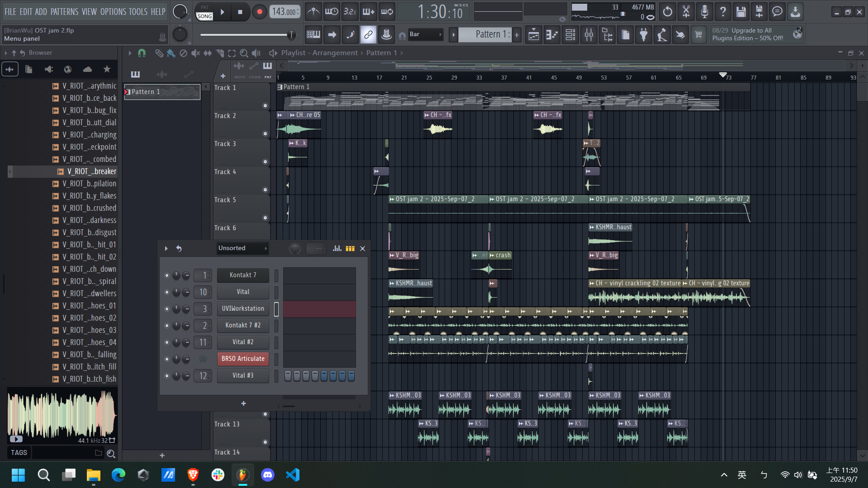Switch the PAT/SONG mode toggle
The image size is (868, 488).
tap(204, 12)
